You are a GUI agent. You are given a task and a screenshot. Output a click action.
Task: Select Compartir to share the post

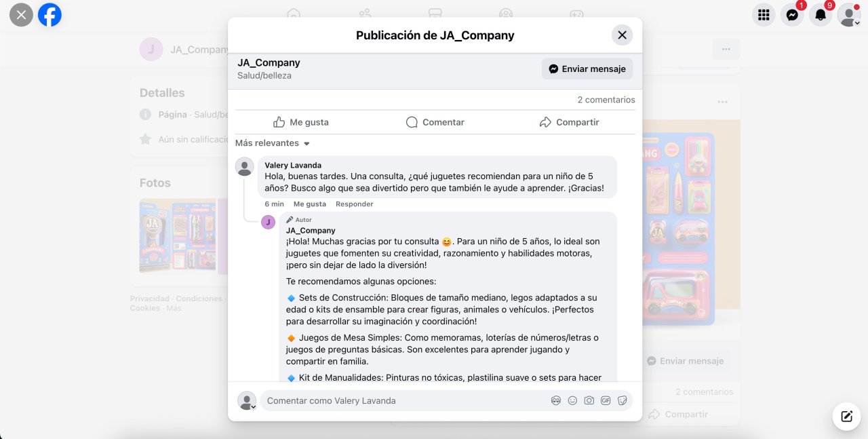570,122
